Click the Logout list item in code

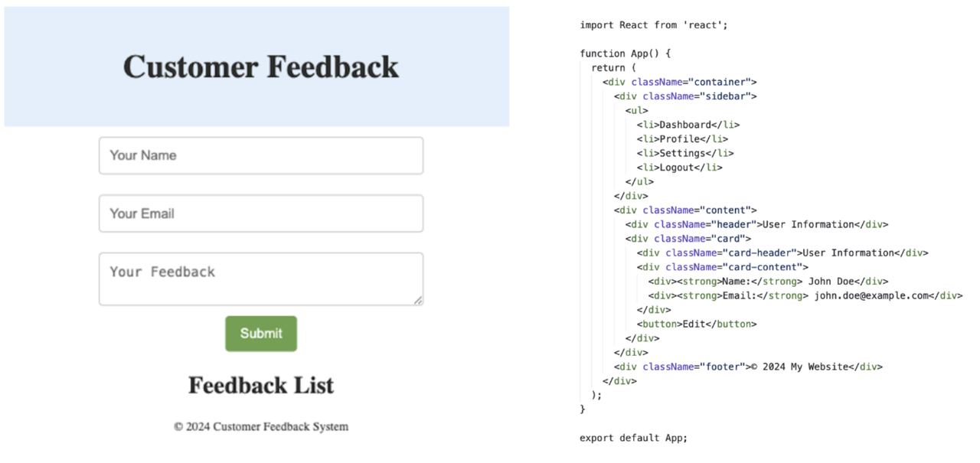[x=678, y=168]
